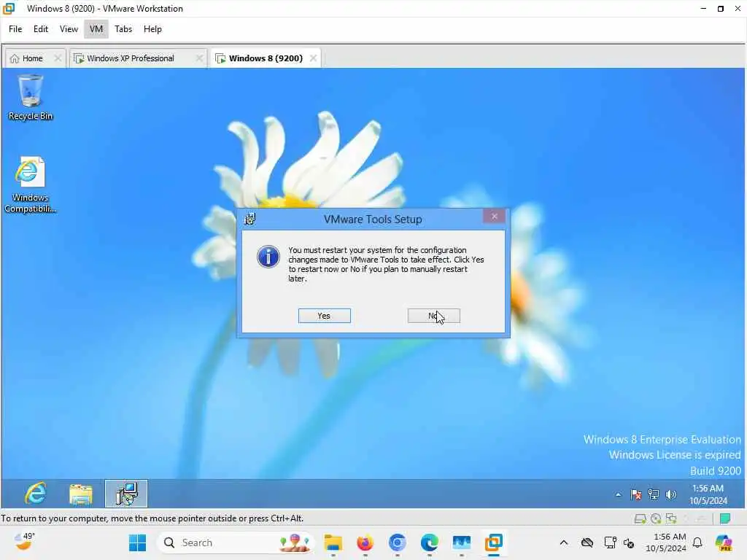Click VMware hard disk status icon
Viewport: 747px width, 560px height.
[x=640, y=518]
